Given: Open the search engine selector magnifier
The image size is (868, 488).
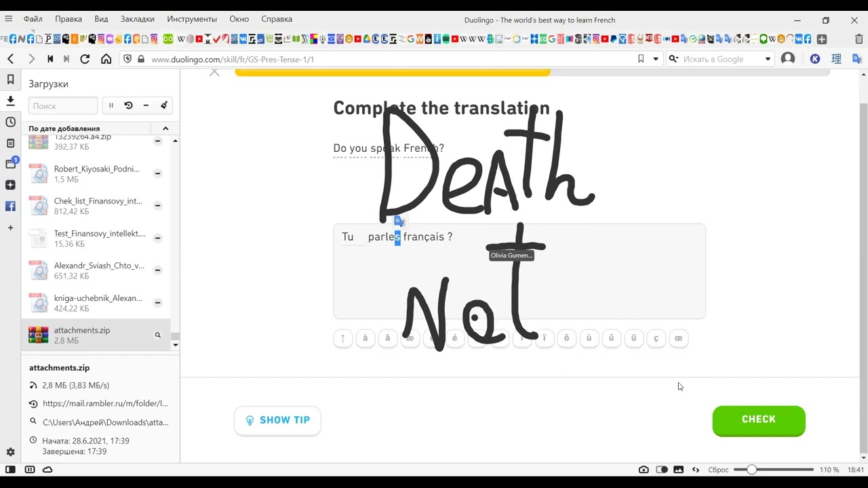Looking at the screenshot, I should (673, 59).
